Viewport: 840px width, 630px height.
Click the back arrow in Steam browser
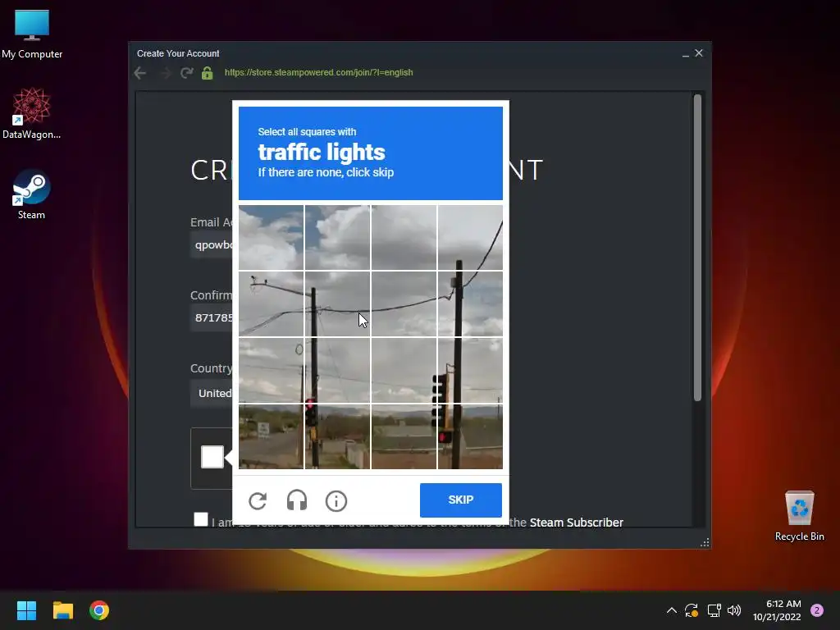pos(140,73)
